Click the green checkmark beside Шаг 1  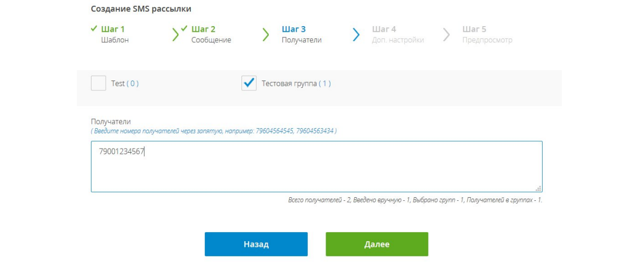pyautogui.click(x=94, y=29)
